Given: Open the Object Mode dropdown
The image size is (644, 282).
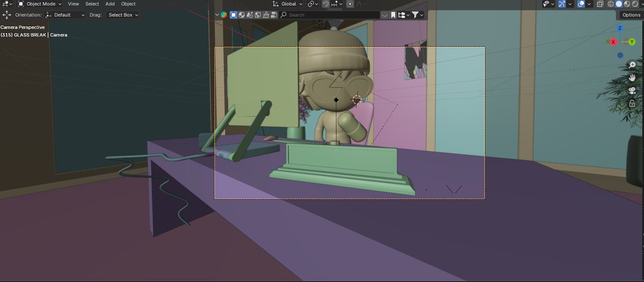Looking at the screenshot, I should pyautogui.click(x=40, y=4).
